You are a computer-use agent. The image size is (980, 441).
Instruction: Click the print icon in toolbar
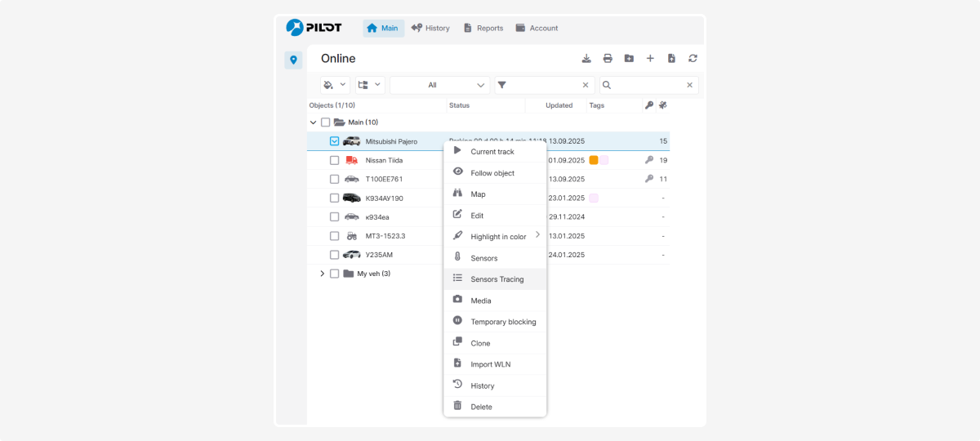[x=608, y=58]
